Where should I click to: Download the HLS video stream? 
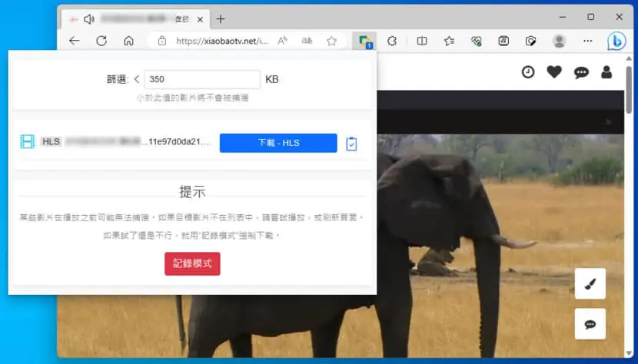coord(278,143)
